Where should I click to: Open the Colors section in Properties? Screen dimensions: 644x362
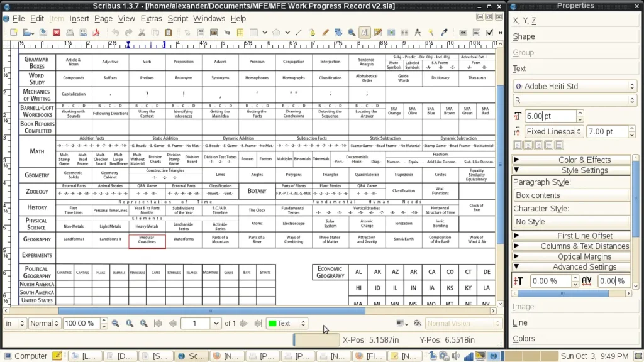[x=524, y=339]
